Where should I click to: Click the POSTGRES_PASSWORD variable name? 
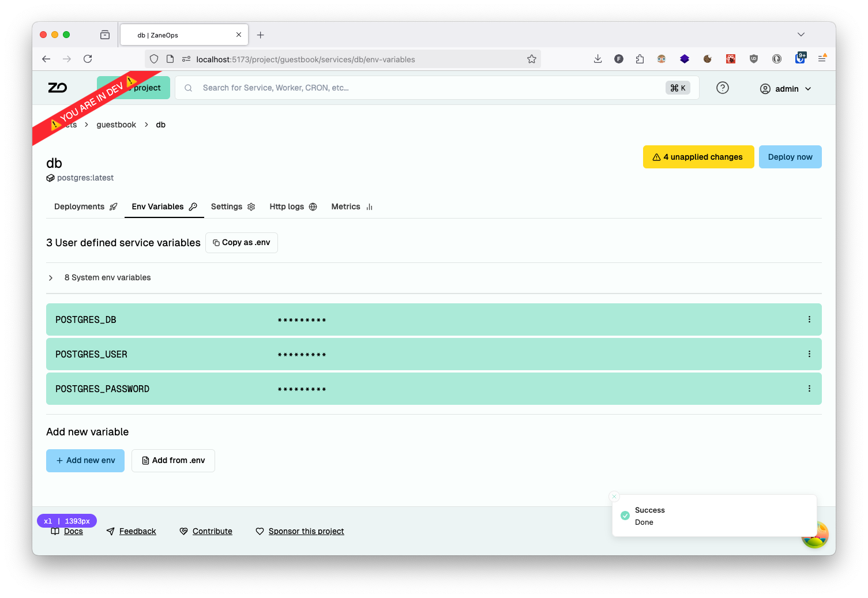click(x=102, y=389)
